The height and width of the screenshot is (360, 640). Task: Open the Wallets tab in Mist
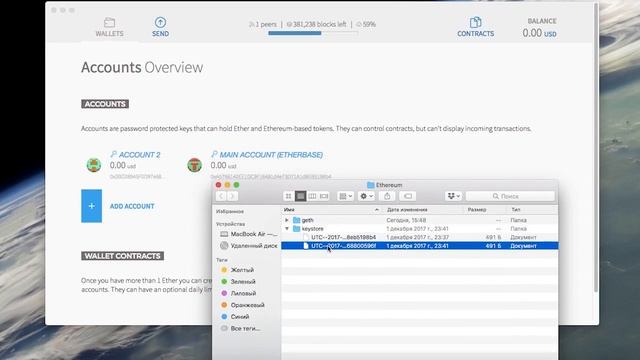(109, 27)
